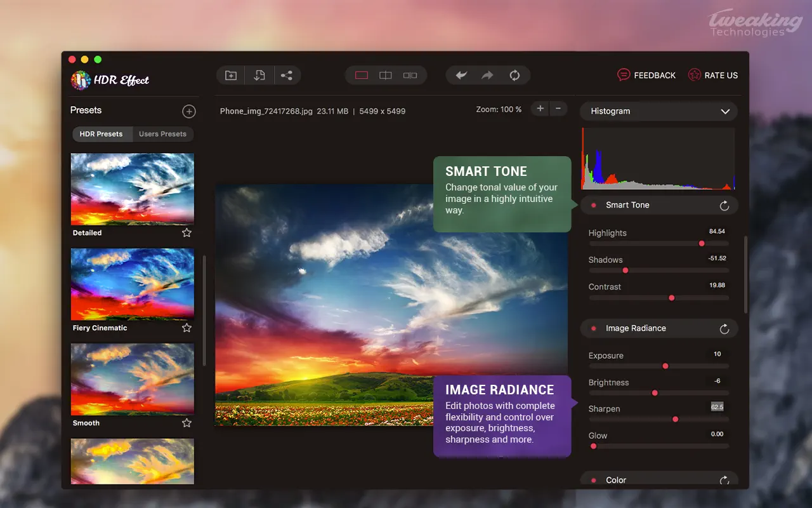This screenshot has width=812, height=508.
Task: Click the share icon in toolbar
Action: click(287, 76)
